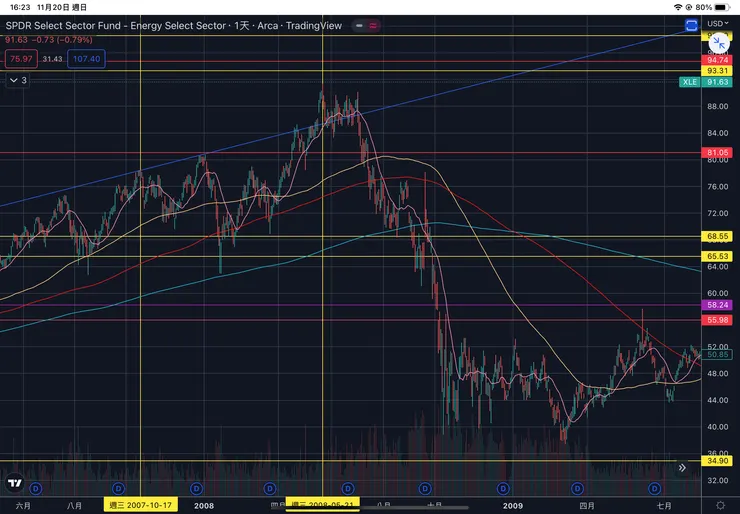
Task: Click the green 91.63 last price label
Action: pyautogui.click(x=717, y=82)
